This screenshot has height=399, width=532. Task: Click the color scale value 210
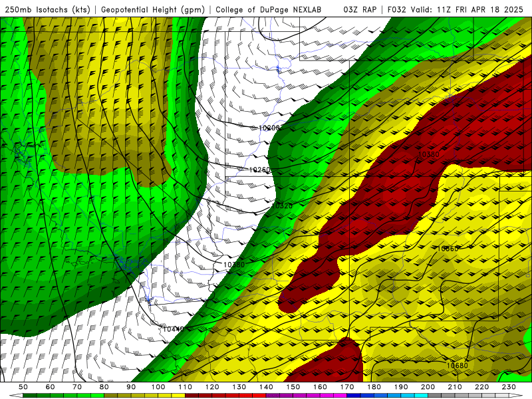455,387
